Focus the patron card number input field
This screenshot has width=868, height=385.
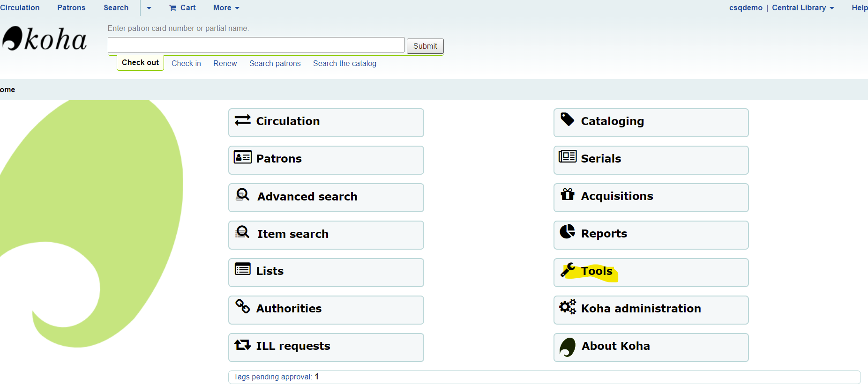(256, 45)
